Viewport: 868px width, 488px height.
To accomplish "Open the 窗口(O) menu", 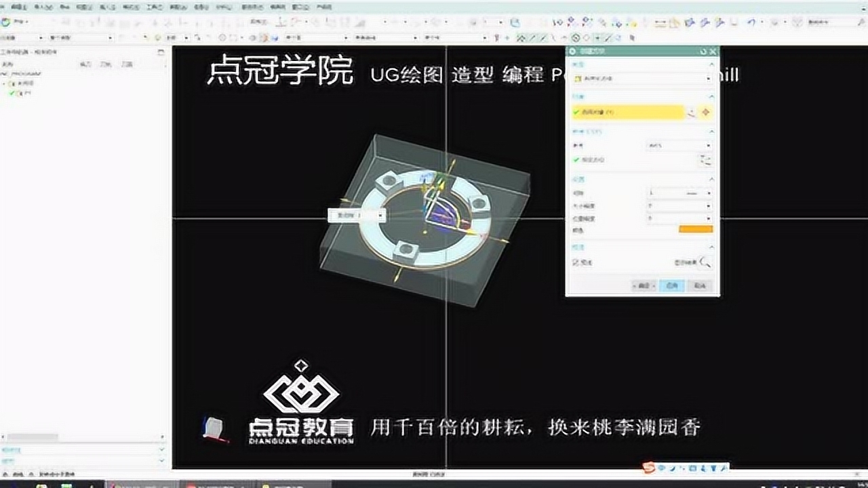I will tap(300, 6).
